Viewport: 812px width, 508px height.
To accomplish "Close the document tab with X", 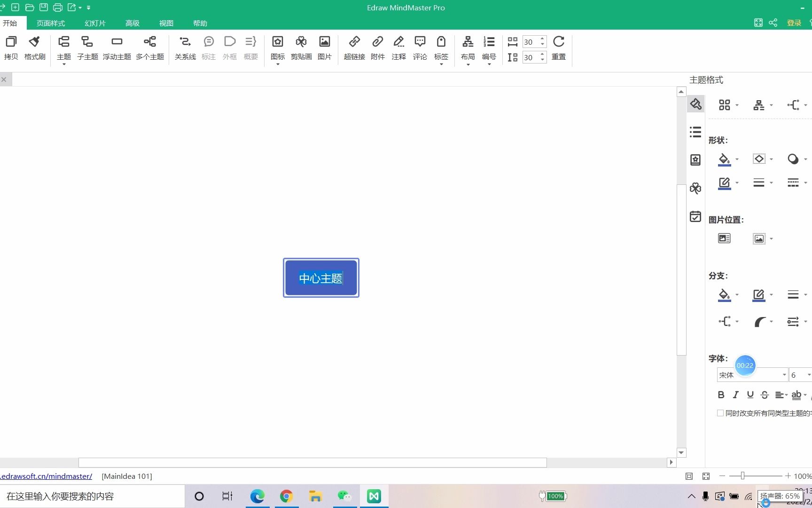I will (x=4, y=79).
